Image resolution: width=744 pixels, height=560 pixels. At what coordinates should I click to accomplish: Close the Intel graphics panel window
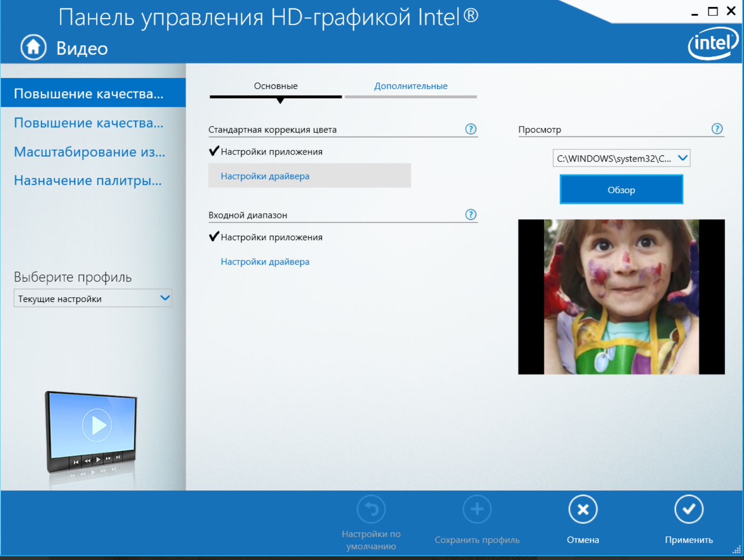tap(731, 11)
